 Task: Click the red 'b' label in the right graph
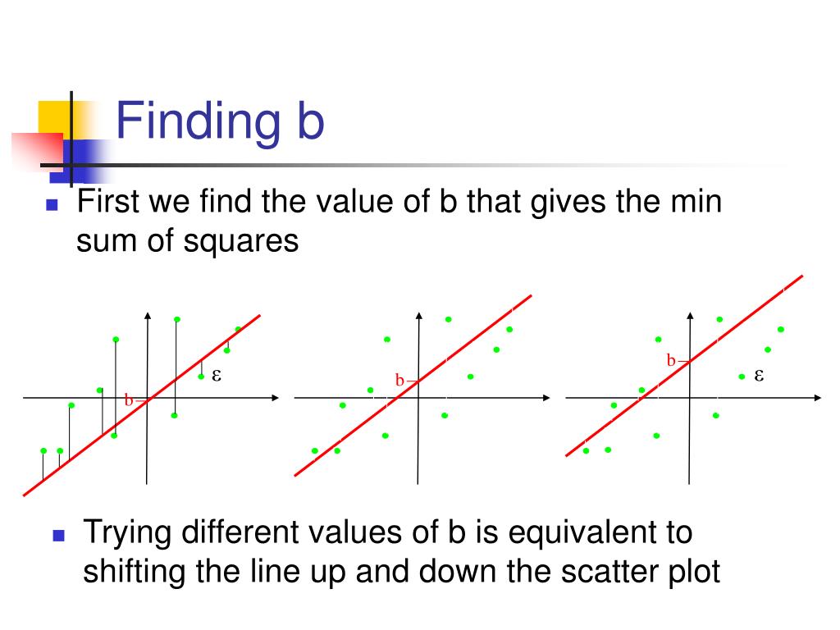(x=671, y=360)
